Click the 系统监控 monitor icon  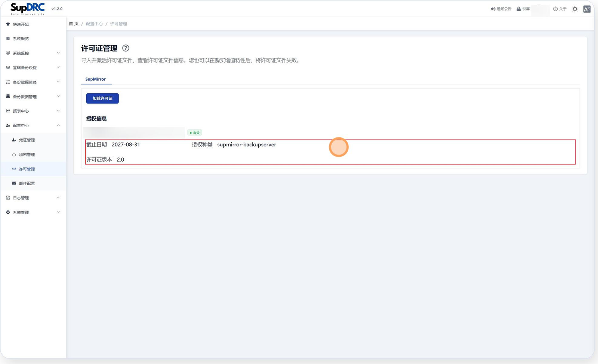click(x=8, y=53)
